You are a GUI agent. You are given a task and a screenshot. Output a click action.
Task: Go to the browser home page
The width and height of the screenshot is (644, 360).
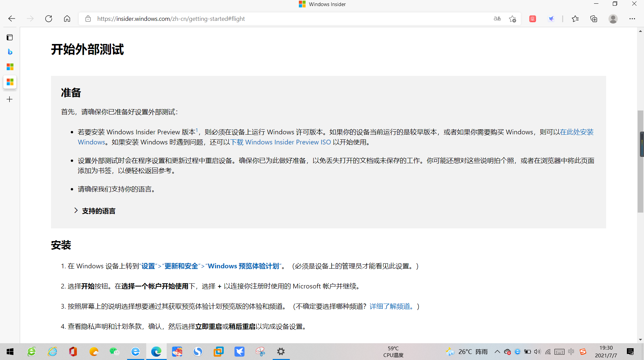(x=67, y=19)
